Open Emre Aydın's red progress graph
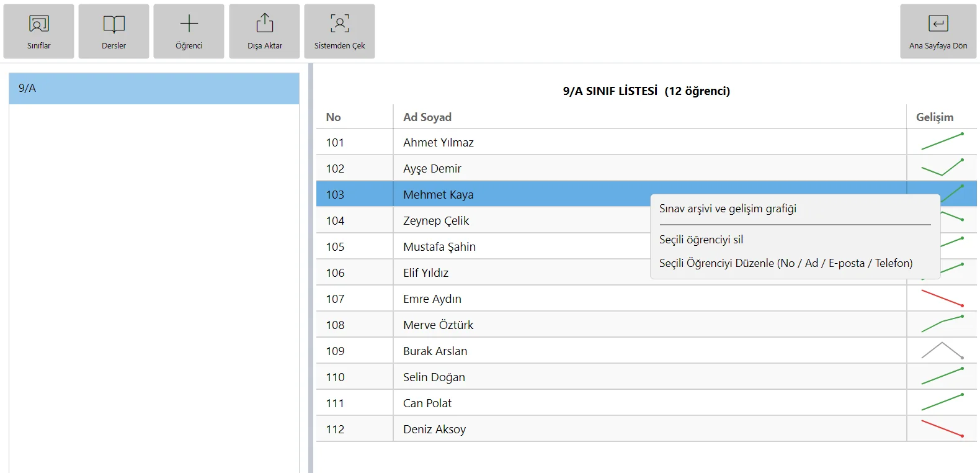This screenshot has width=980, height=473. pos(942,298)
